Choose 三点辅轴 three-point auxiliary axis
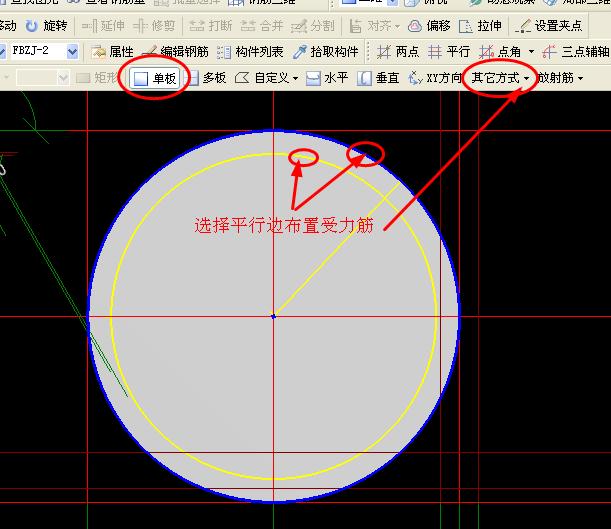The width and height of the screenshot is (611, 529). tap(576, 51)
